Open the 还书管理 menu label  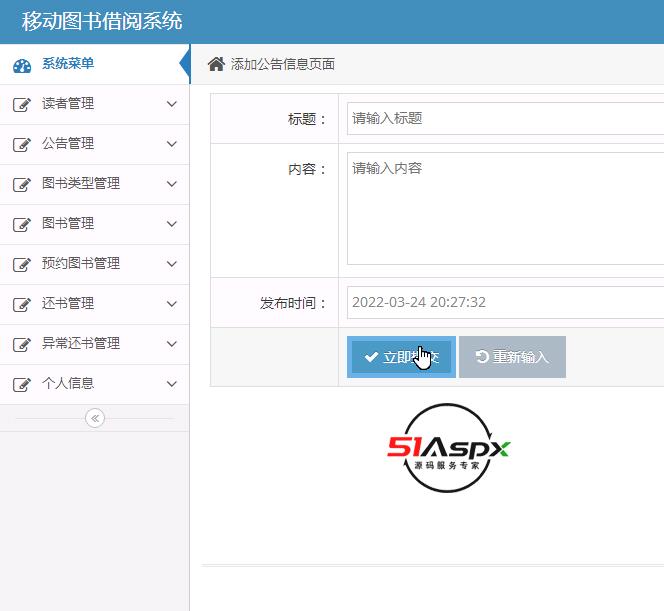coord(68,303)
